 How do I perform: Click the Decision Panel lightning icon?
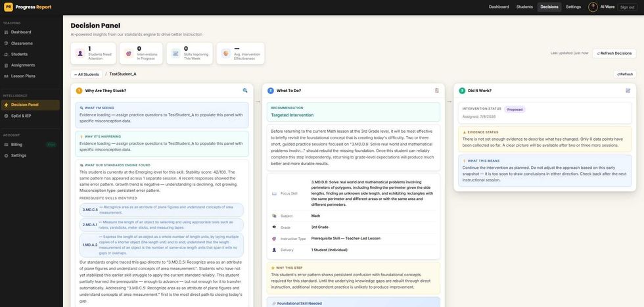coord(6,105)
